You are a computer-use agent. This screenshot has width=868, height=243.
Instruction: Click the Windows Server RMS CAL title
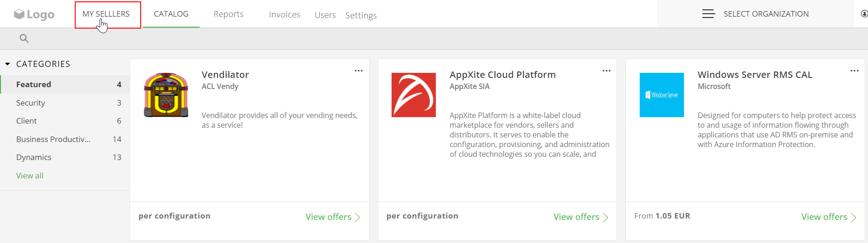755,75
